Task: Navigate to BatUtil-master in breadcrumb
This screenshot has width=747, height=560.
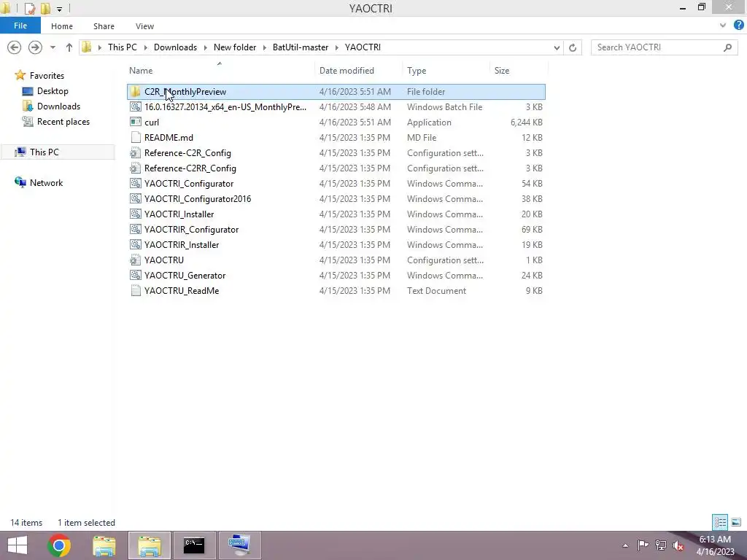Action: 300,47
